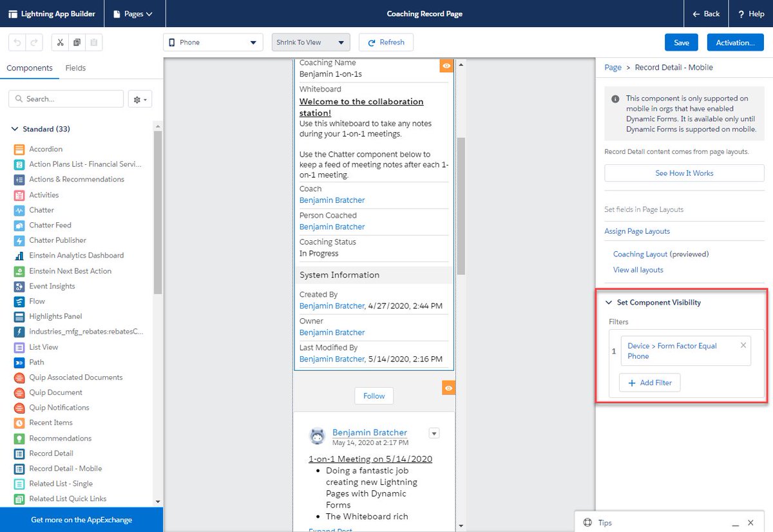Open the Coaching Layout link
Screen dimensions: 773x532
(640, 254)
